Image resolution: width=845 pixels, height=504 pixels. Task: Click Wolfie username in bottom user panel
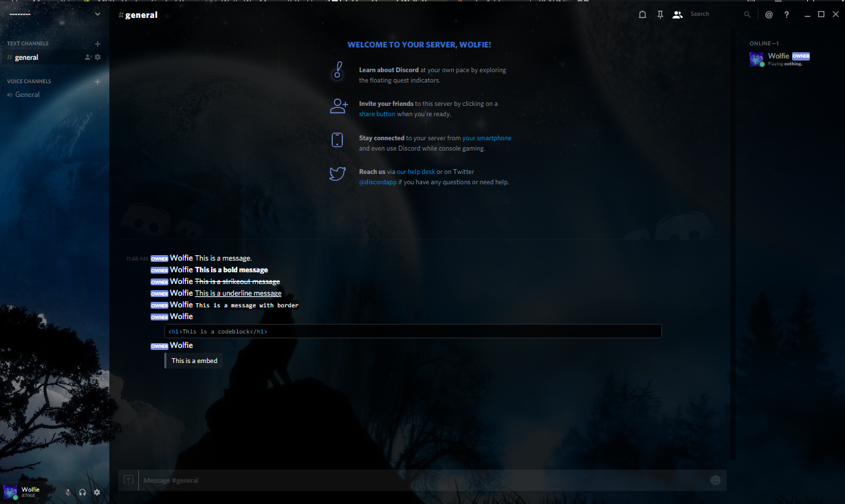30,490
